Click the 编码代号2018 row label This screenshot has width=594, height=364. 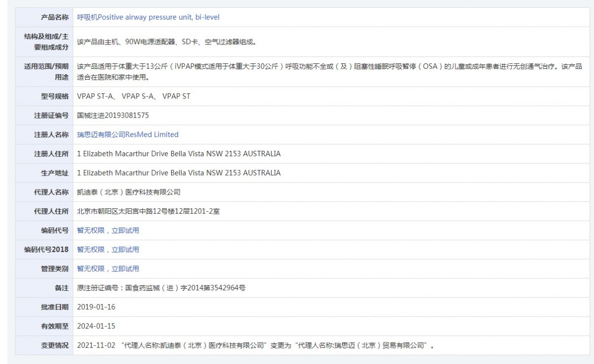click(x=47, y=250)
